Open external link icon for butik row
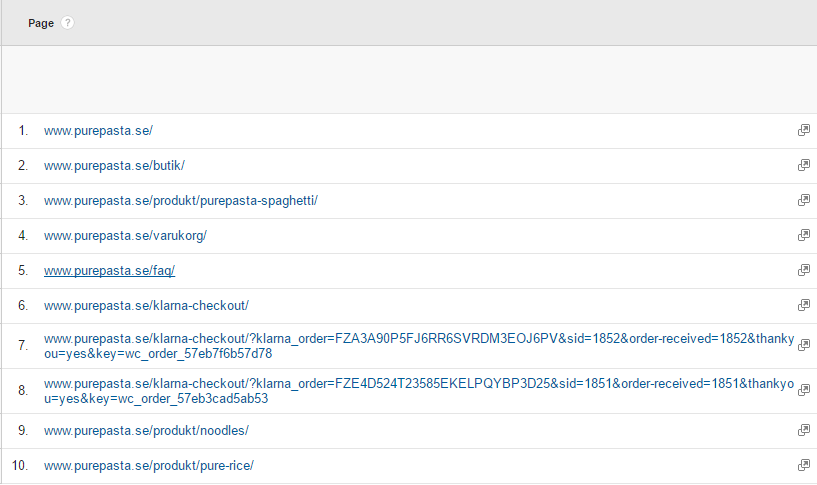Screen dimensions: 817x485 804,165
